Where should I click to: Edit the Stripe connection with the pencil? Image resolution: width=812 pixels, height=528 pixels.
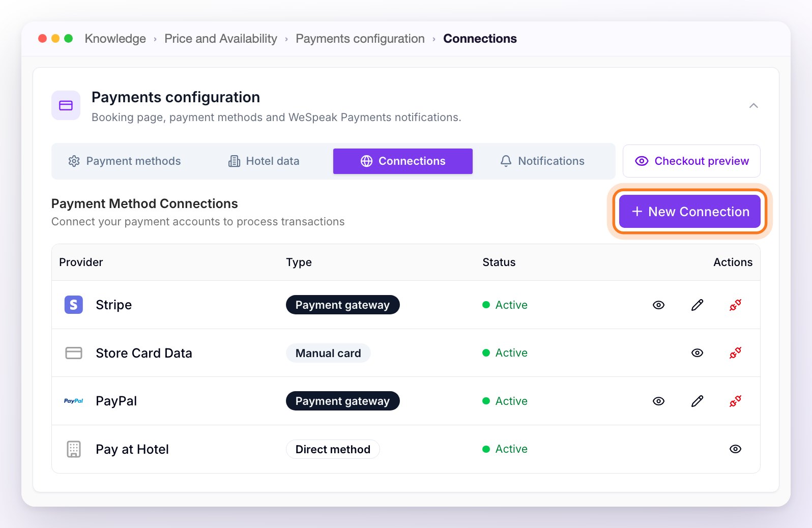697,305
